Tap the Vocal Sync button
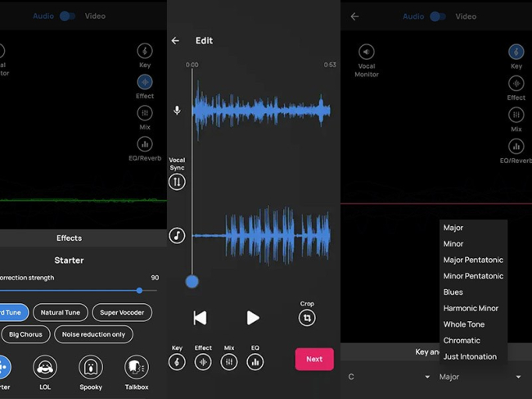Screen dimensions: 532x399 (x=177, y=182)
